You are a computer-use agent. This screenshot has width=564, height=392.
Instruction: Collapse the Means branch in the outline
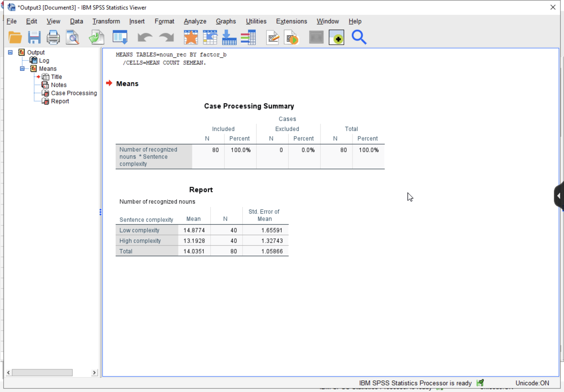click(x=22, y=69)
